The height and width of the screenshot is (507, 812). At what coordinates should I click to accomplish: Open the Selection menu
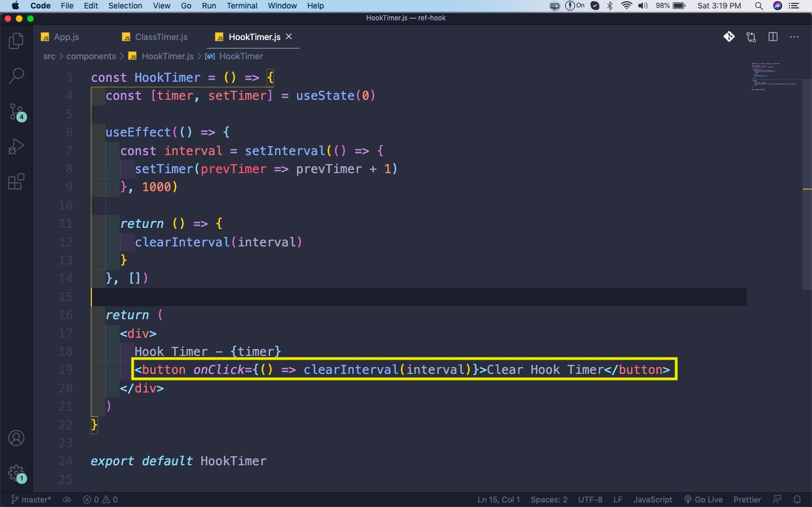125,6
